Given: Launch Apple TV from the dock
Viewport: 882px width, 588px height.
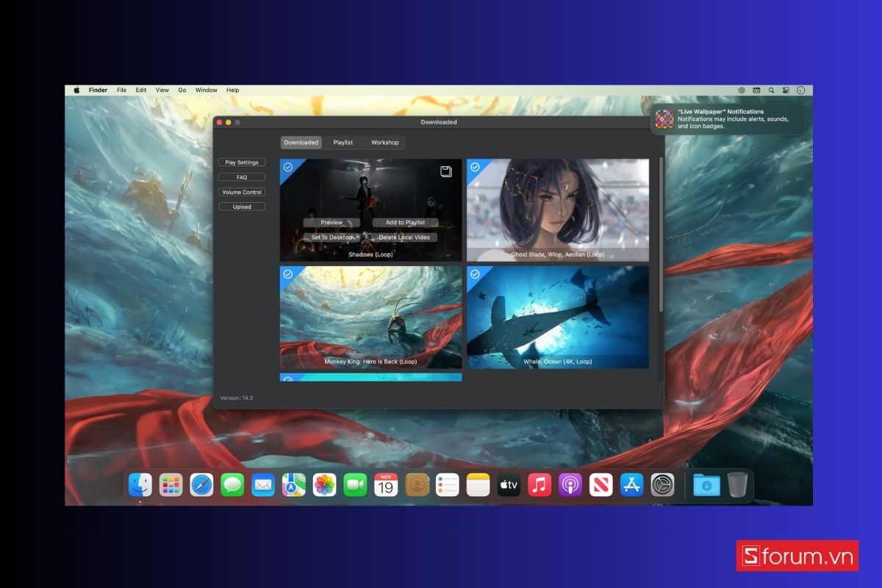Looking at the screenshot, I should (509, 485).
